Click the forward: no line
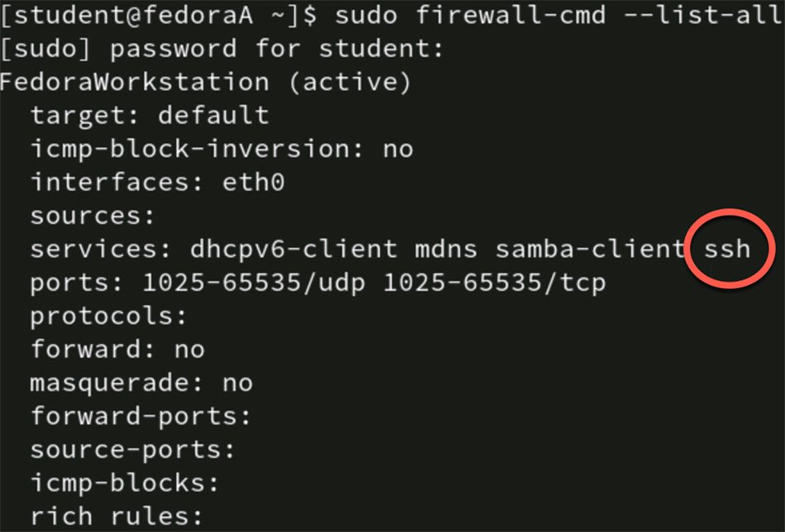This screenshot has width=785, height=532. pyautogui.click(x=117, y=349)
